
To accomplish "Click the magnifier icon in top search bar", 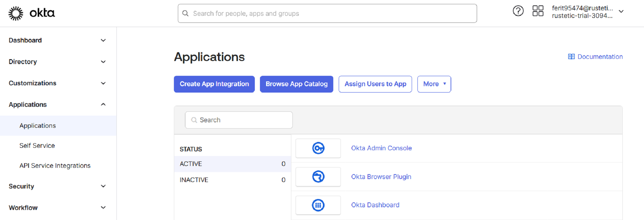I will 185,13.
